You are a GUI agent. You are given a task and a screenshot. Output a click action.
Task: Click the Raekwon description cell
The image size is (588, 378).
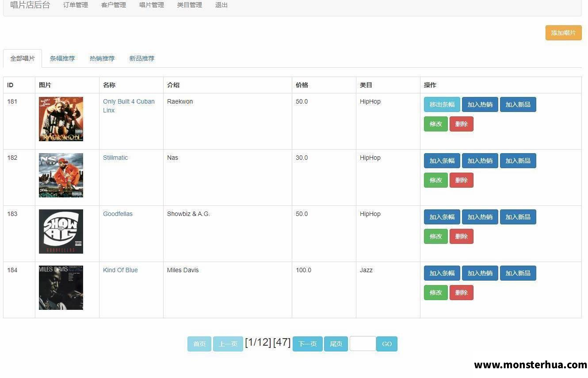[228, 121]
